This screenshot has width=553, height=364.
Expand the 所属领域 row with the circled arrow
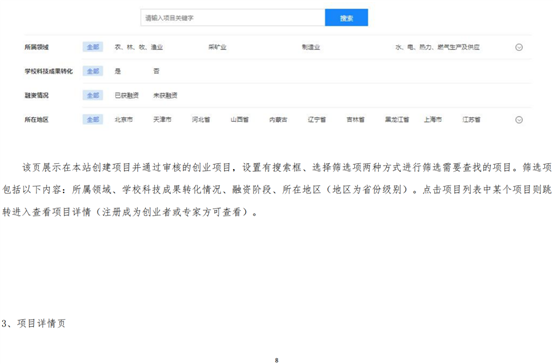[519, 47]
